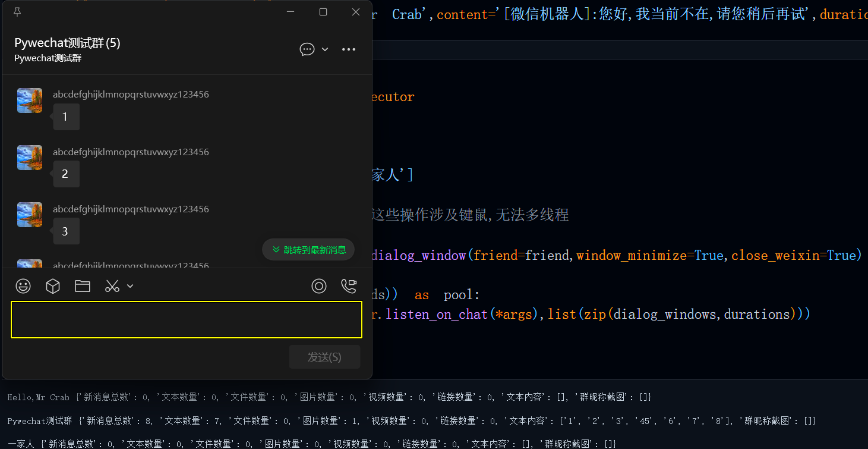
Task: Click the sender nickname above message 3
Action: coord(131,209)
